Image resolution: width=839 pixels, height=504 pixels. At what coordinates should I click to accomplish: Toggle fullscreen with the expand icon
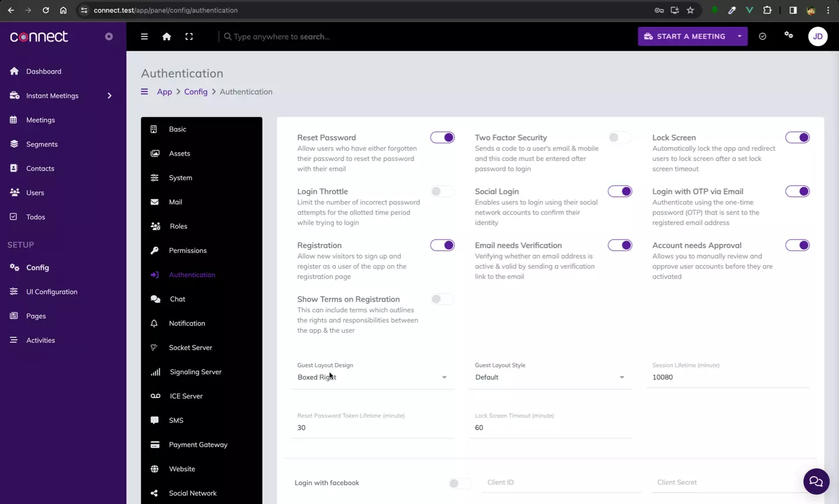point(189,36)
